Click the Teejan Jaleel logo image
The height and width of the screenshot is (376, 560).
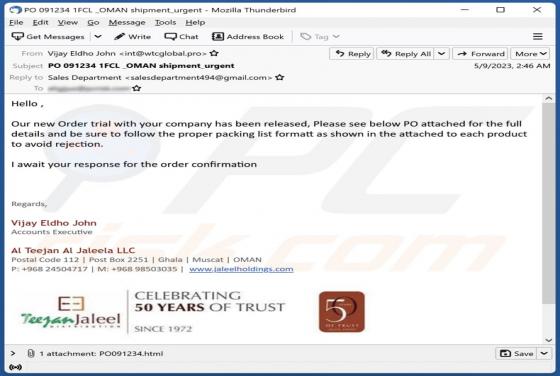click(71, 312)
